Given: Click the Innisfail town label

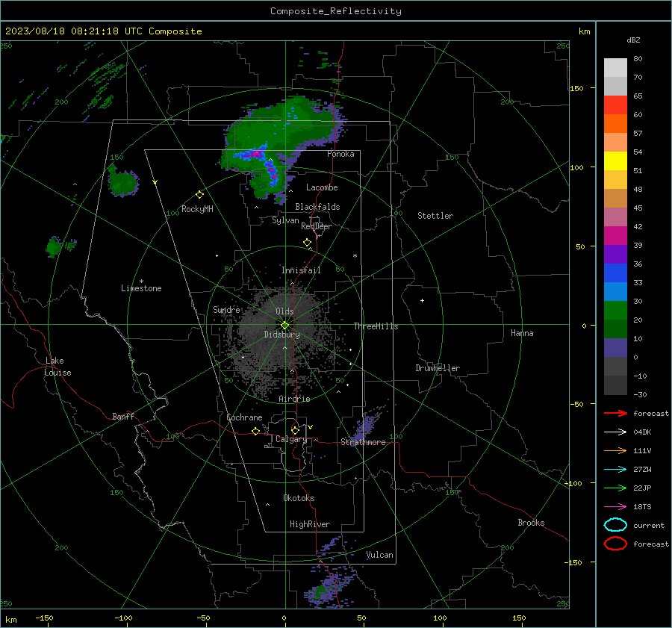Looking at the screenshot, I should click(301, 270).
